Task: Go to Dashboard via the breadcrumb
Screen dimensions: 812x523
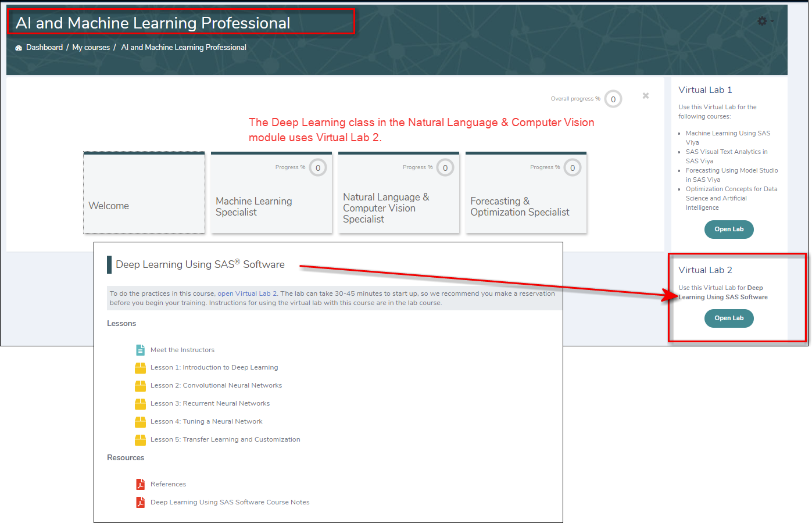Action: (45, 48)
